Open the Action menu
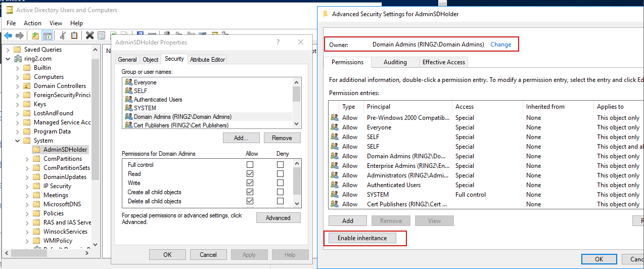Image resolution: width=644 pixels, height=269 pixels. pyautogui.click(x=32, y=23)
